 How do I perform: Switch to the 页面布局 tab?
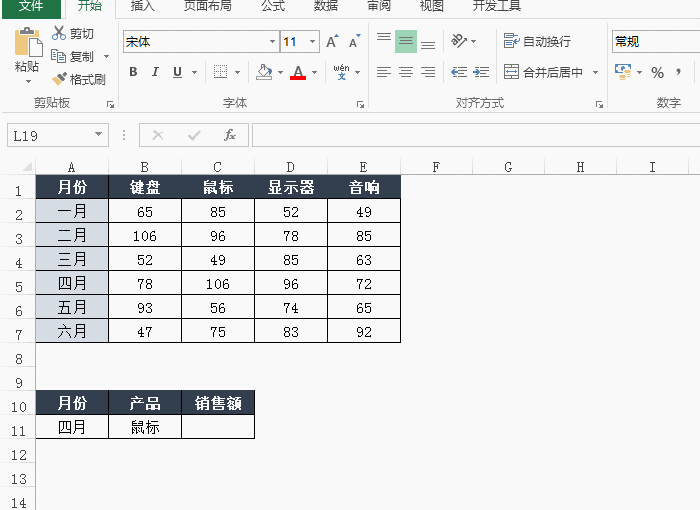[x=208, y=6]
